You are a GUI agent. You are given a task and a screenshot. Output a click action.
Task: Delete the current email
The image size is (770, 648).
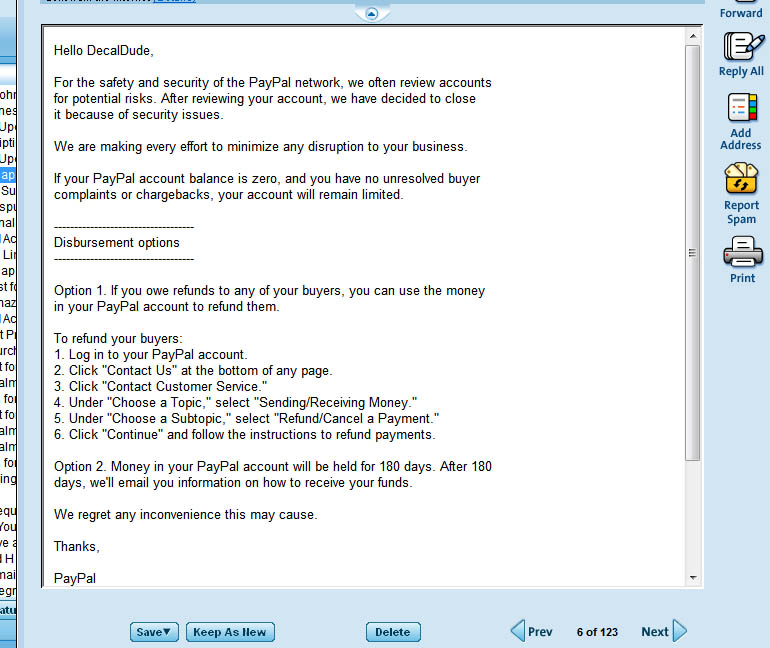393,632
